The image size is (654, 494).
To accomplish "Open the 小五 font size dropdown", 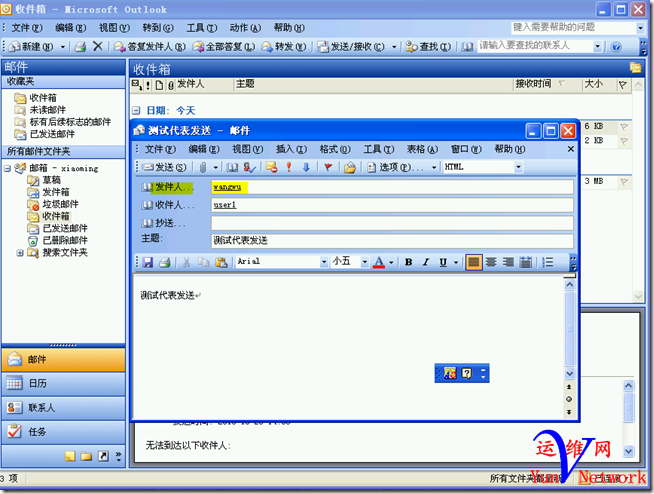I will pyautogui.click(x=365, y=262).
